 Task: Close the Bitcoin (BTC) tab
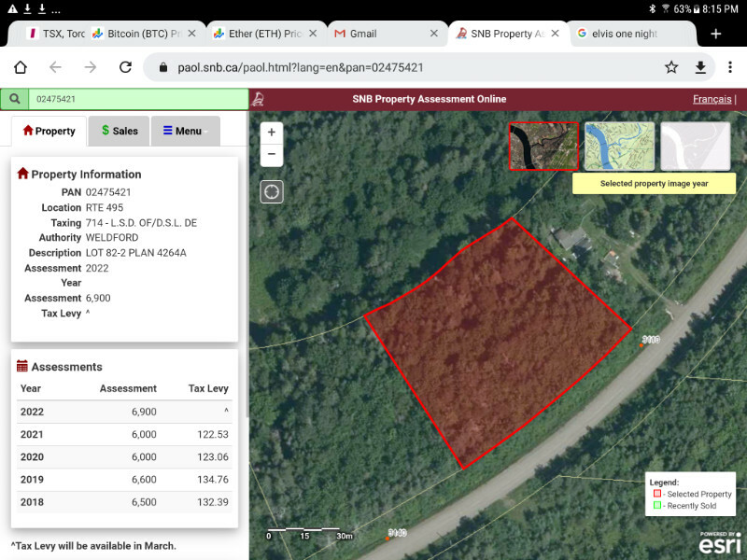click(191, 34)
